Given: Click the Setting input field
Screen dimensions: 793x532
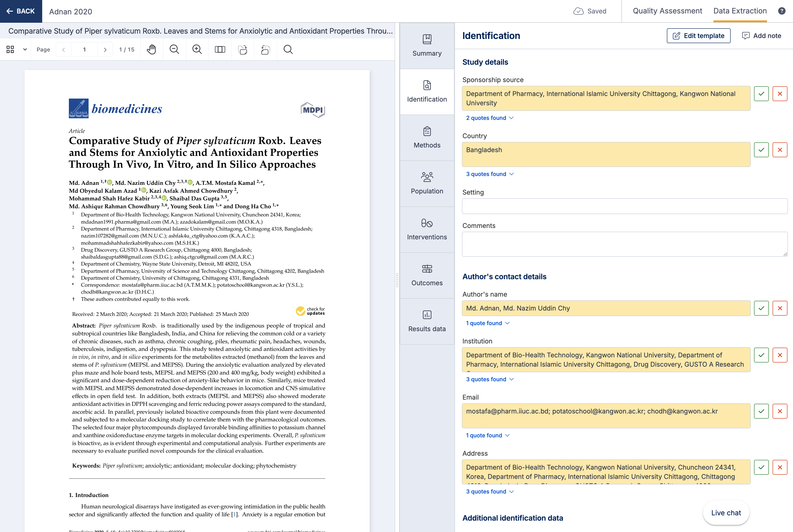Looking at the screenshot, I should pyautogui.click(x=624, y=206).
